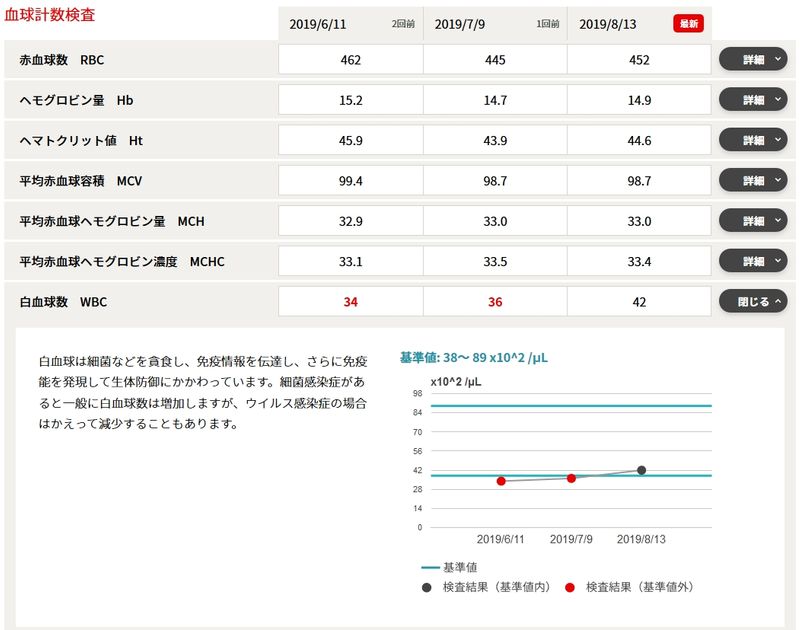Click the gray 2019/8/13 chart data point

pos(641,470)
